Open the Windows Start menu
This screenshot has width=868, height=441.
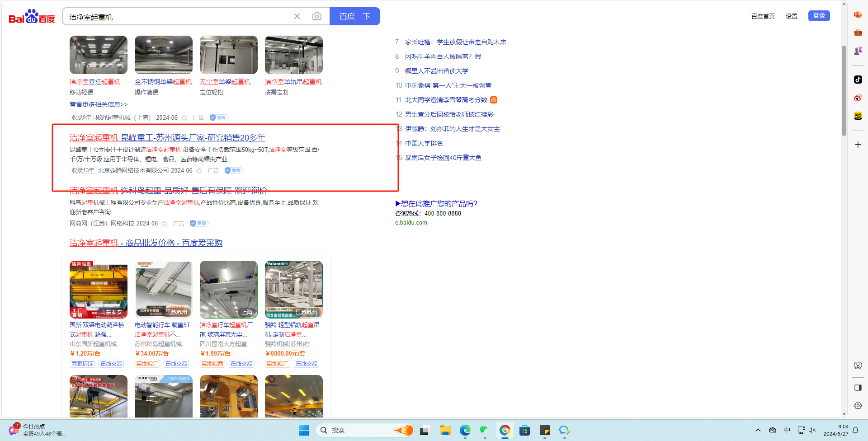click(304, 430)
